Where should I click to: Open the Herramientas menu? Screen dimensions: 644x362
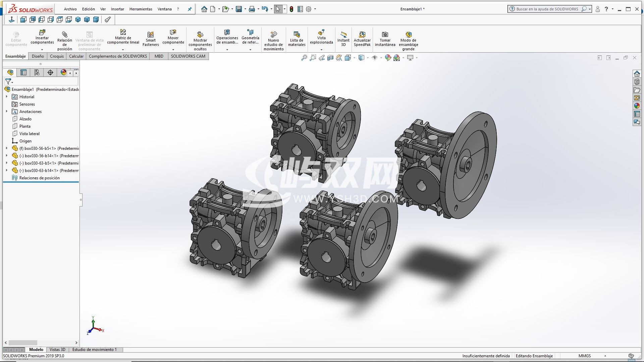tap(141, 9)
